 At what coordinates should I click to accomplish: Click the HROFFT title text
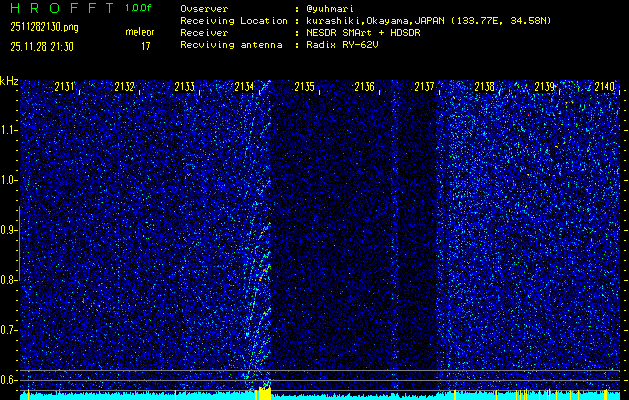pyautogui.click(x=62, y=8)
